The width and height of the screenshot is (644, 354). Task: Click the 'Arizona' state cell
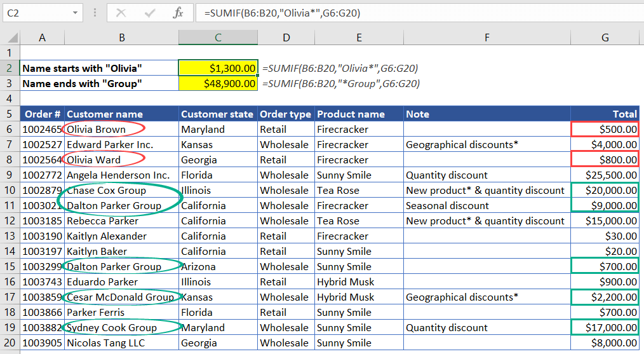pyautogui.click(x=218, y=266)
